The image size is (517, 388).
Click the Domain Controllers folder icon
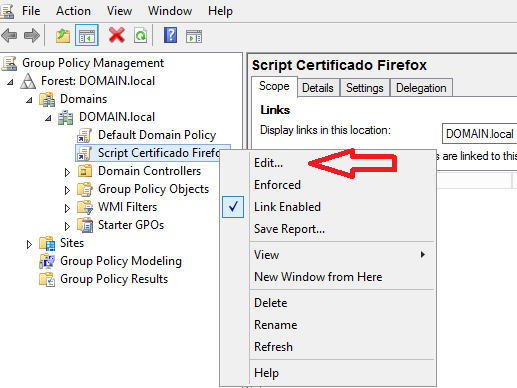[85, 171]
